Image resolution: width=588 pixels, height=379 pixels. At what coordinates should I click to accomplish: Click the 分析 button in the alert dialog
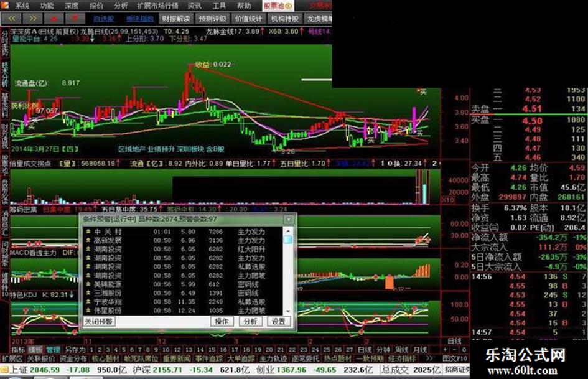250,322
